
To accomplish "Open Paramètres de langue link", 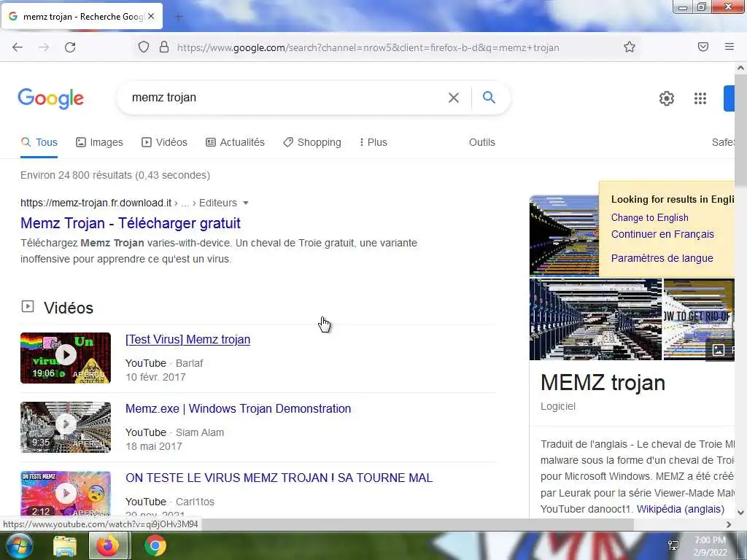I will coord(662,258).
